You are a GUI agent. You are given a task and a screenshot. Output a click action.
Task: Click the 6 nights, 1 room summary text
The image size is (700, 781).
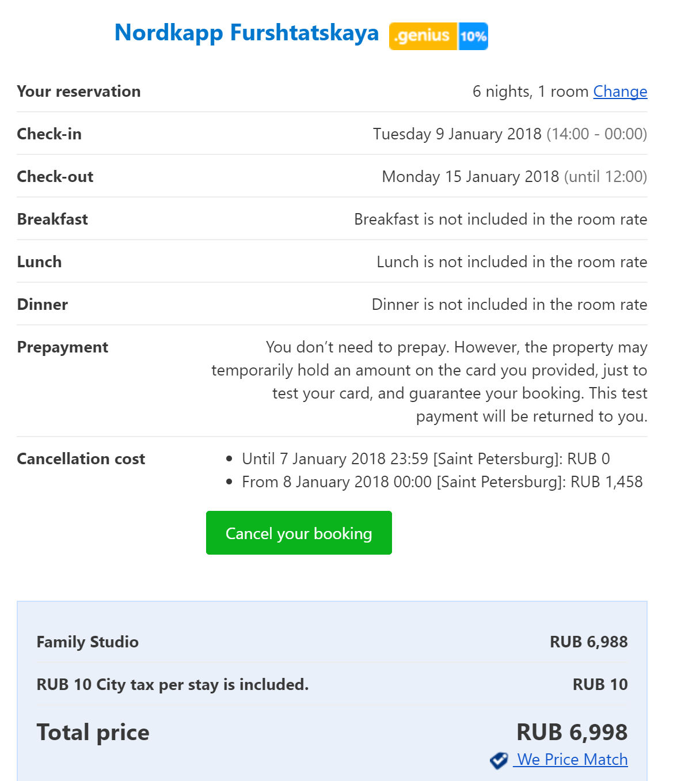(x=528, y=91)
